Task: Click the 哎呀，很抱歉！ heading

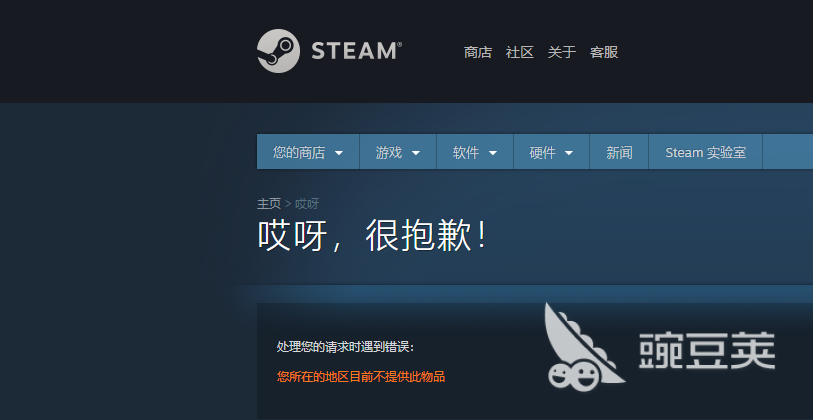Action: (x=373, y=236)
